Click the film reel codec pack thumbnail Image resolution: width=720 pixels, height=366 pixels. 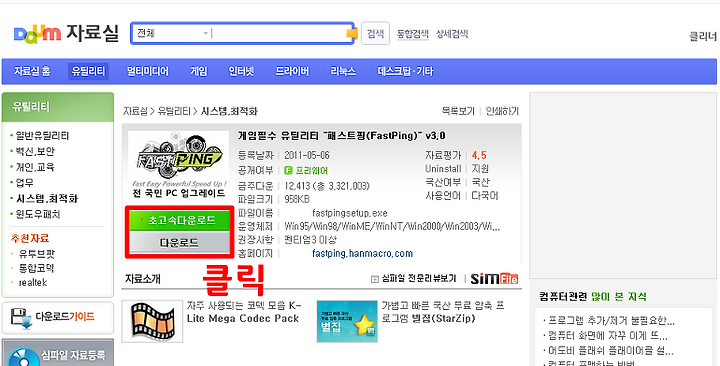(x=152, y=321)
